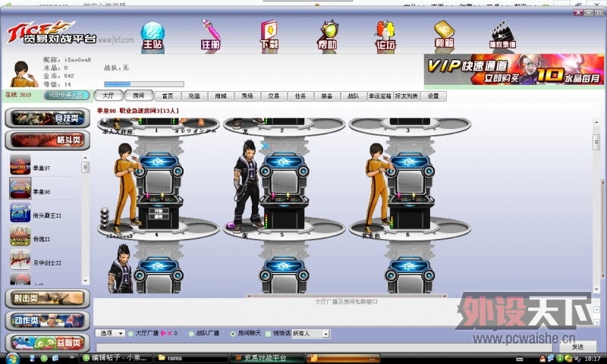Open the 论坛 forum icon
The width and height of the screenshot is (607, 364).
tap(385, 36)
